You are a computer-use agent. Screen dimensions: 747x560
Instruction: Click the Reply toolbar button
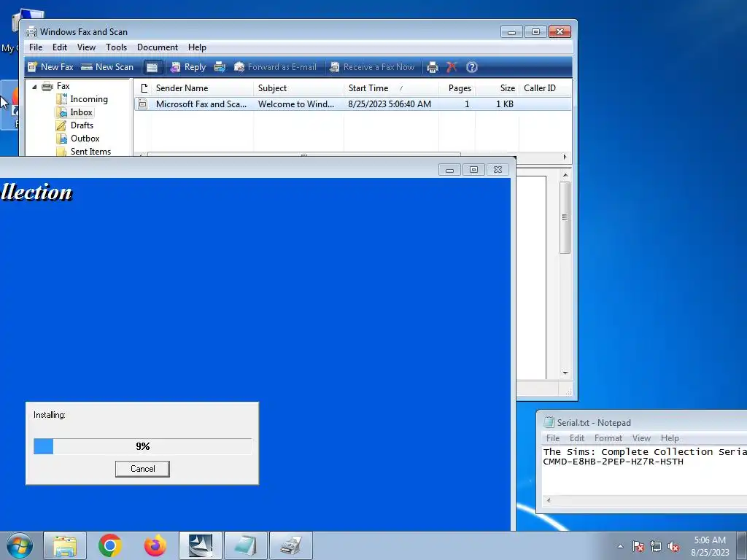(x=188, y=67)
